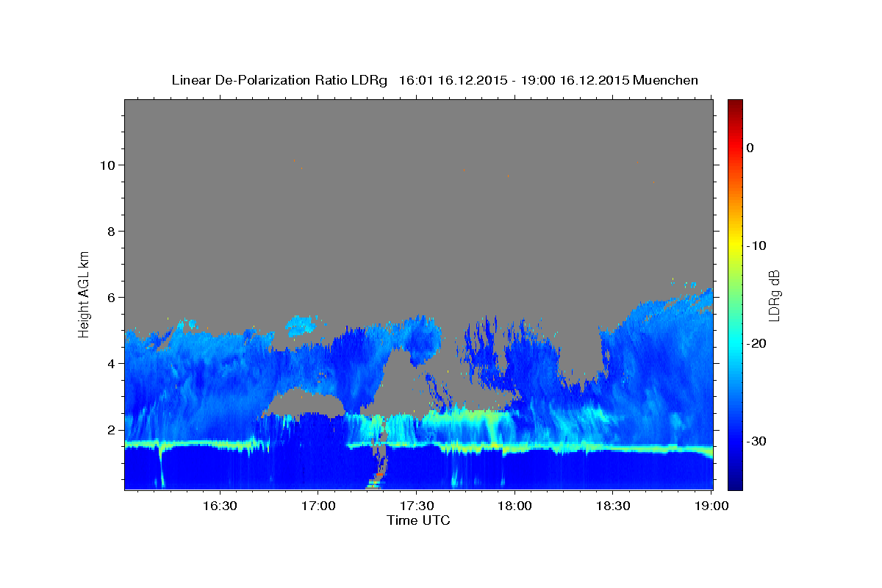Click the "LDRg dB" colorbar label
The image size is (882, 588).
coord(774,294)
